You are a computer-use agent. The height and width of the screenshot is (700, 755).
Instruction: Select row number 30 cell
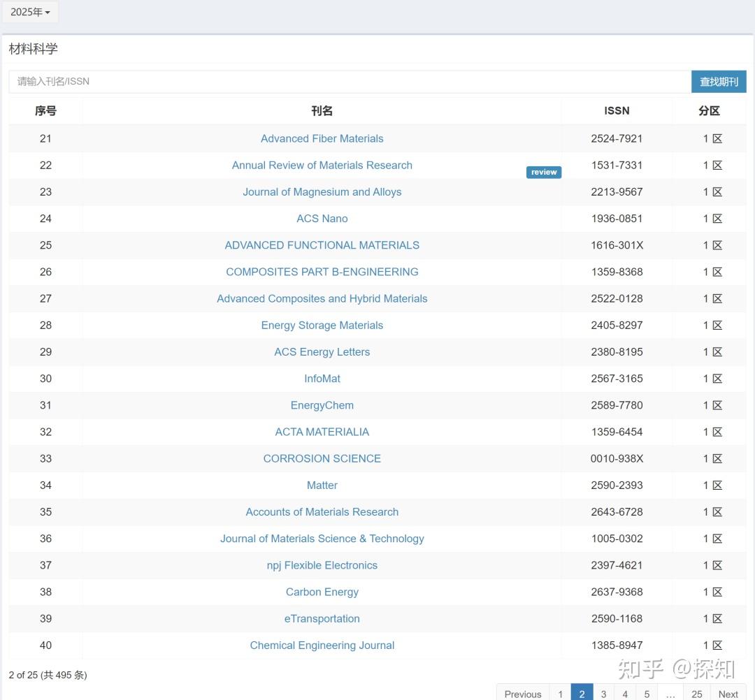click(x=45, y=379)
